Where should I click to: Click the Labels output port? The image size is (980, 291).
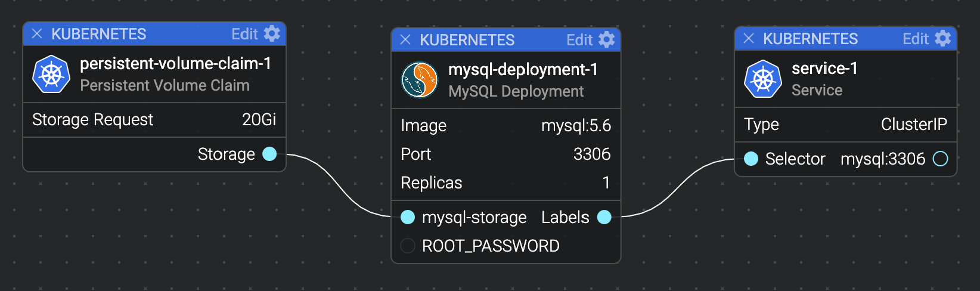[604, 217]
